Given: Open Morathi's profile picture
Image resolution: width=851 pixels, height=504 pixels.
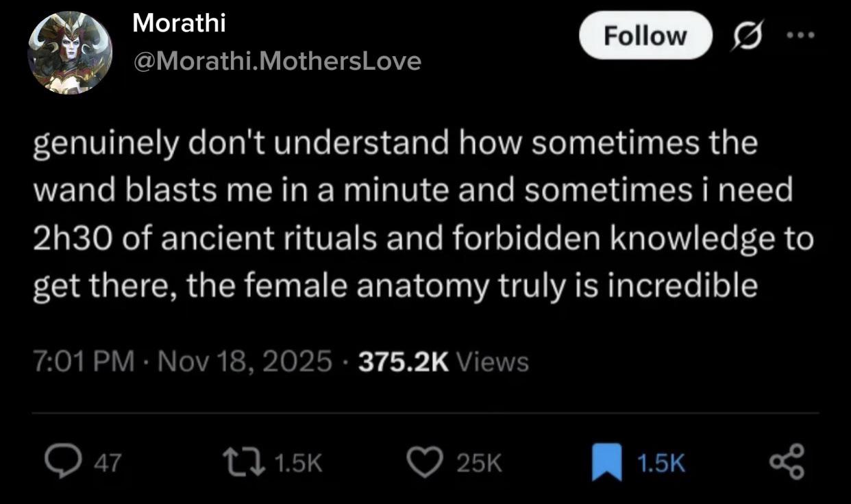Looking at the screenshot, I should (x=71, y=53).
